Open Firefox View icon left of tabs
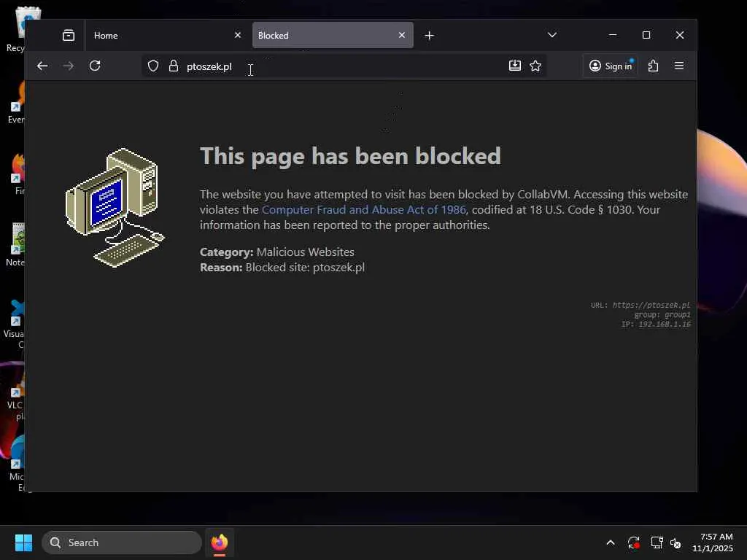747x560 pixels. (x=69, y=35)
